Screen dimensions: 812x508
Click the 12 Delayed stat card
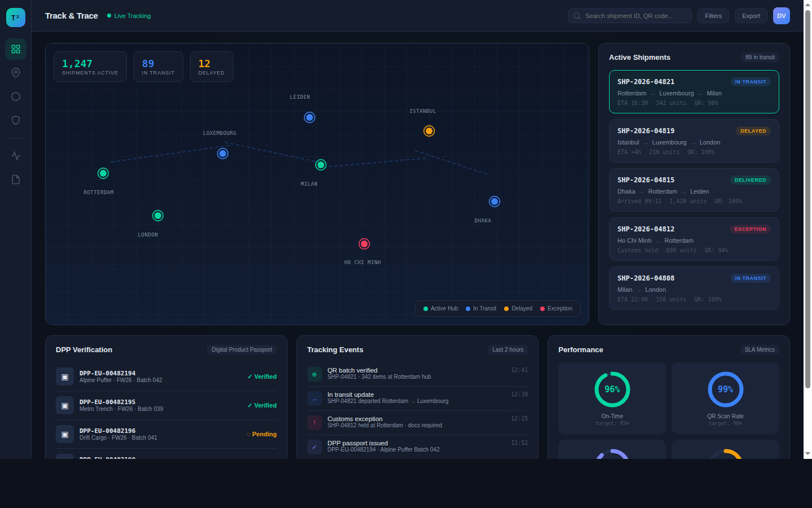tap(211, 67)
